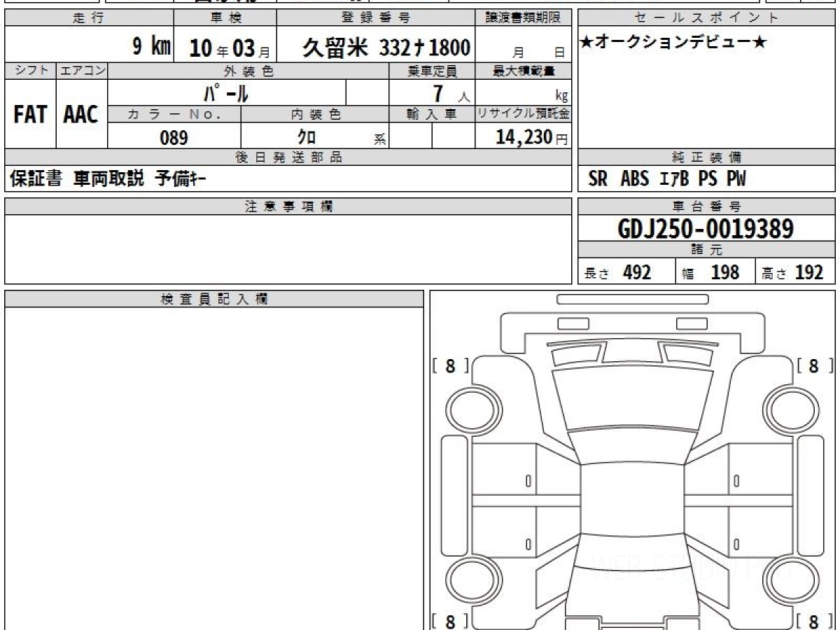
Task: Click the exterior color value "パール"
Action: [225, 92]
